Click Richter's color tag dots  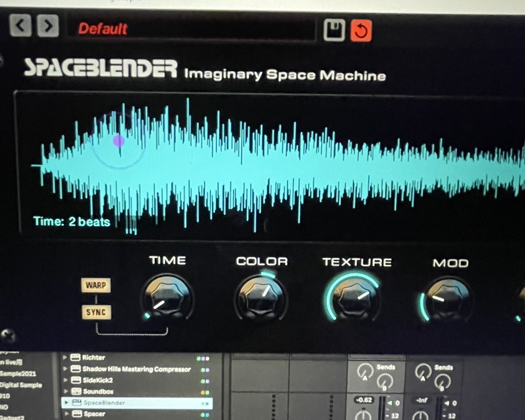[203, 358]
